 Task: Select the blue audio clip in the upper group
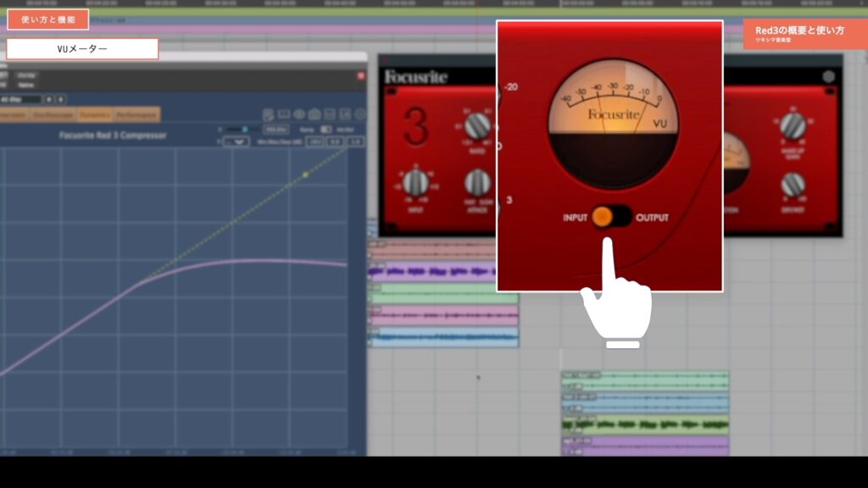click(x=444, y=336)
